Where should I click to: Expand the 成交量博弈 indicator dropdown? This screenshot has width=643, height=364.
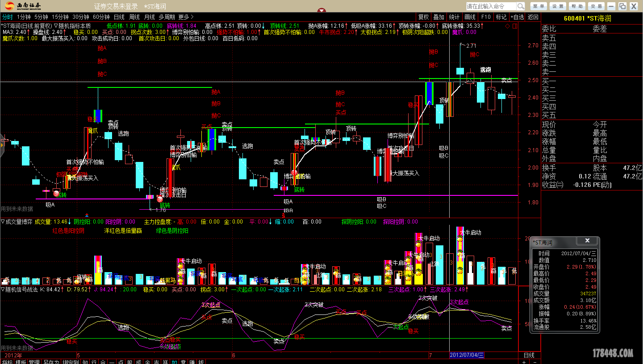(x=3, y=221)
